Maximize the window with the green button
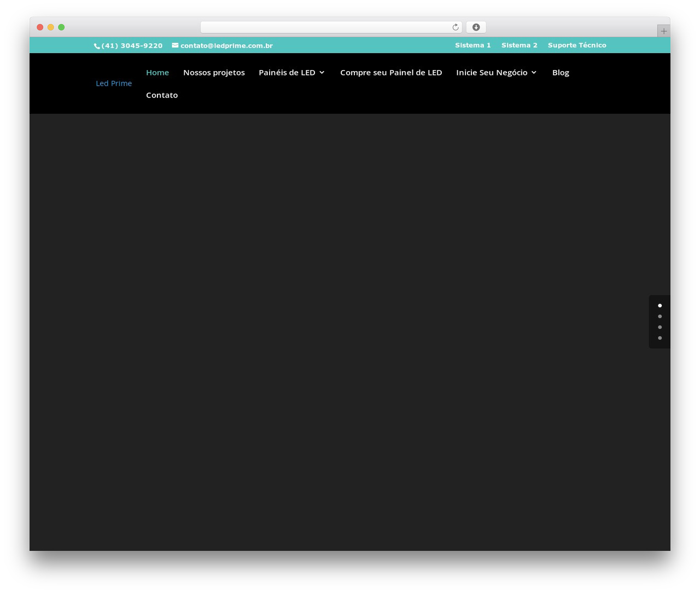Screen dimensions: 700x593 pos(61,27)
